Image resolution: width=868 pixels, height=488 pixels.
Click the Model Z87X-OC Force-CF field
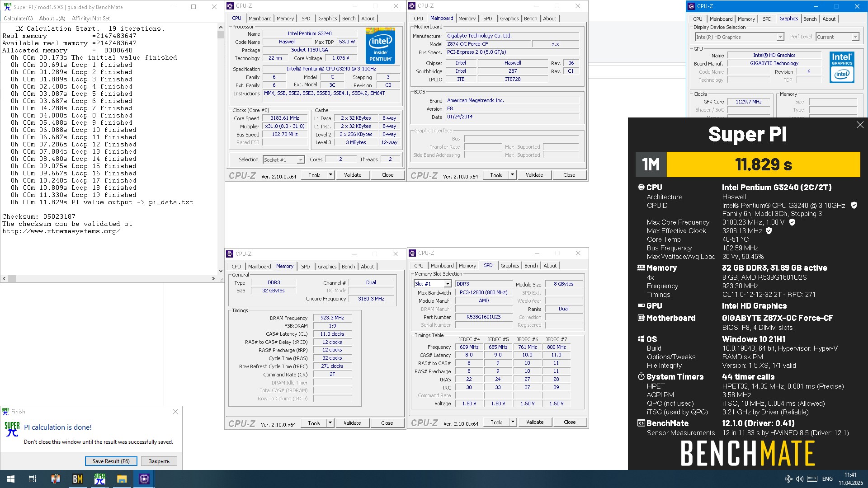[x=488, y=44]
